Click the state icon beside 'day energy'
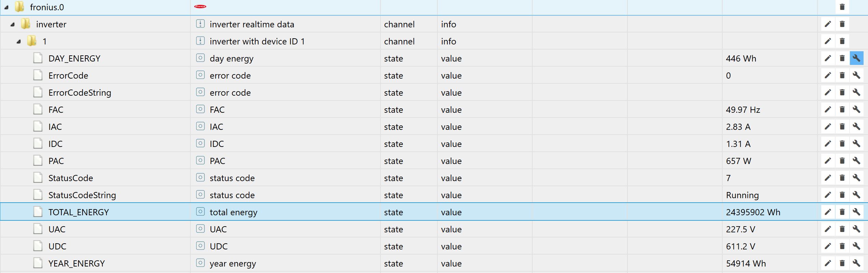Viewport: 868px width, 273px height. (x=200, y=58)
